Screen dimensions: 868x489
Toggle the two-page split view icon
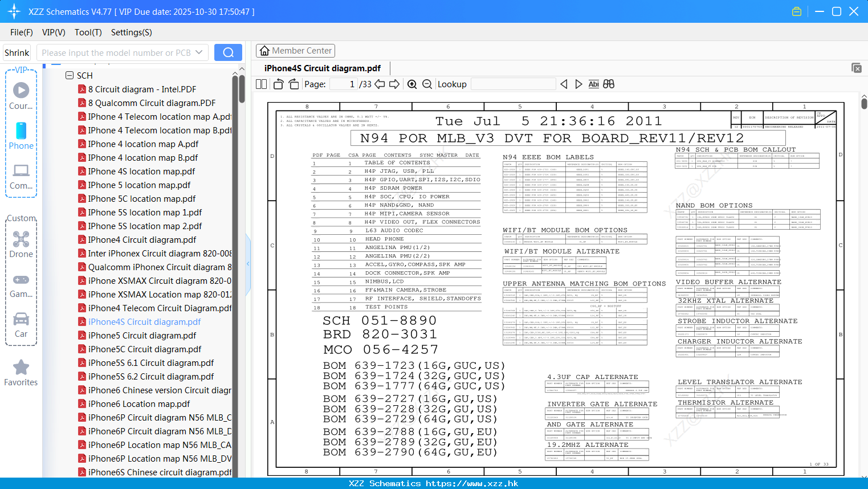(261, 84)
